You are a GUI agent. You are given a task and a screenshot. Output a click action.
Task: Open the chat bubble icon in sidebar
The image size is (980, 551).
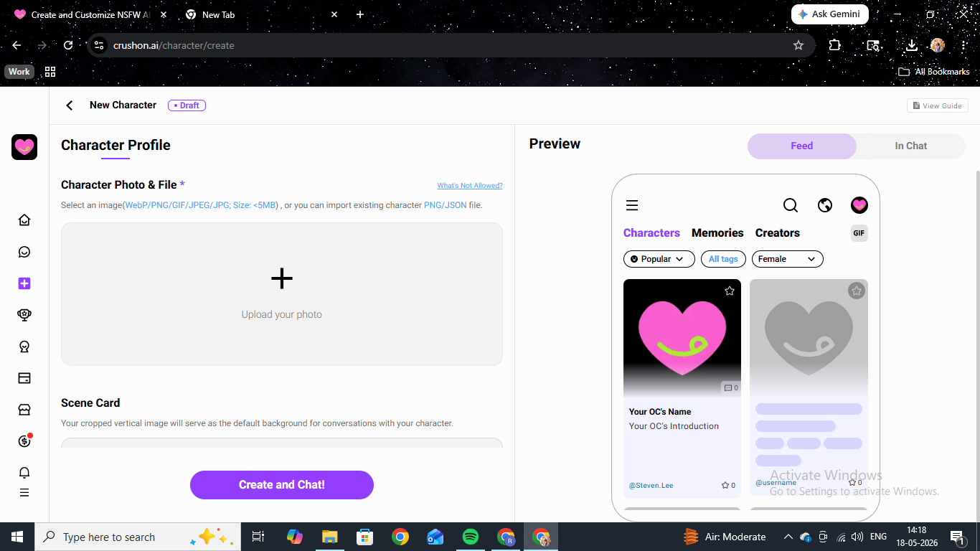[x=24, y=252]
